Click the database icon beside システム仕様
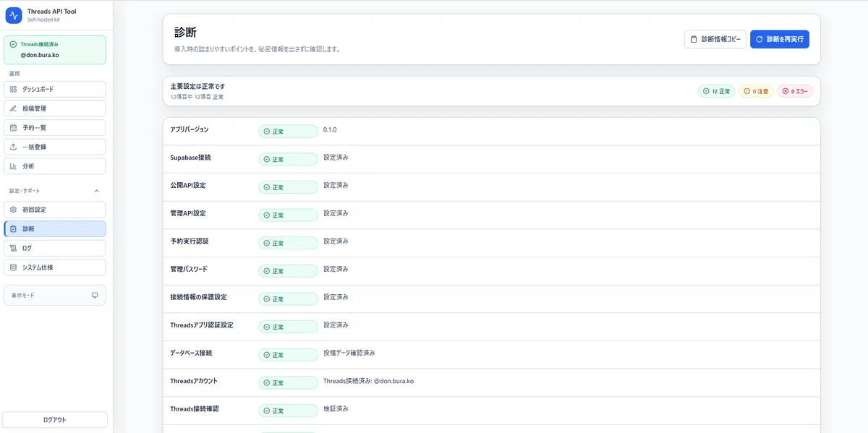The image size is (868, 433). click(13, 267)
